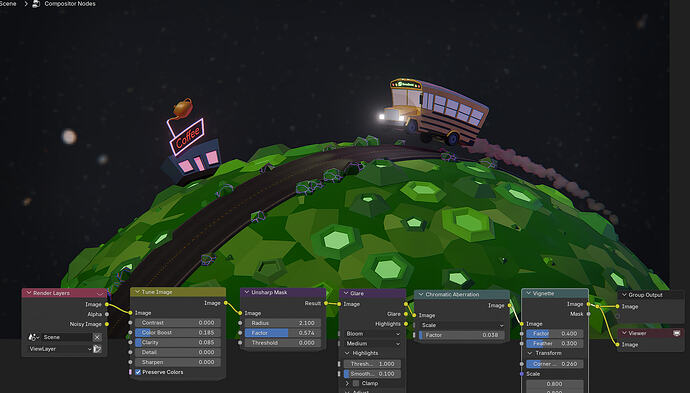The height and width of the screenshot is (393, 690).
Task: Click Render Layers Image output socket
Action: point(107,304)
